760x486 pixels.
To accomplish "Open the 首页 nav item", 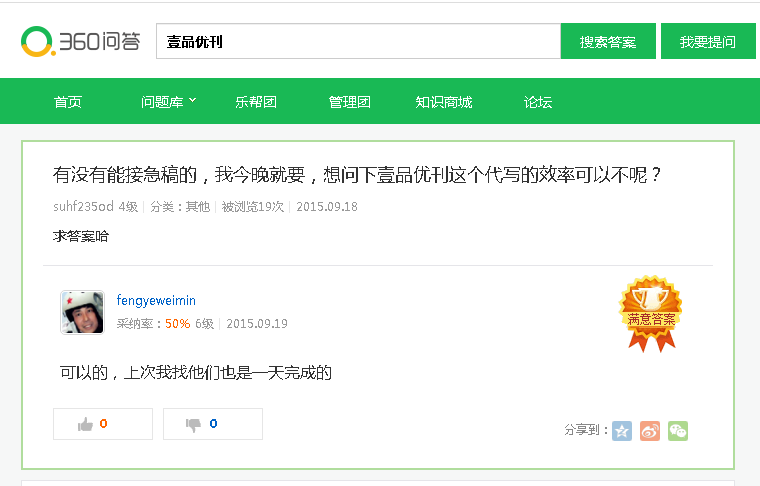I will coord(68,102).
